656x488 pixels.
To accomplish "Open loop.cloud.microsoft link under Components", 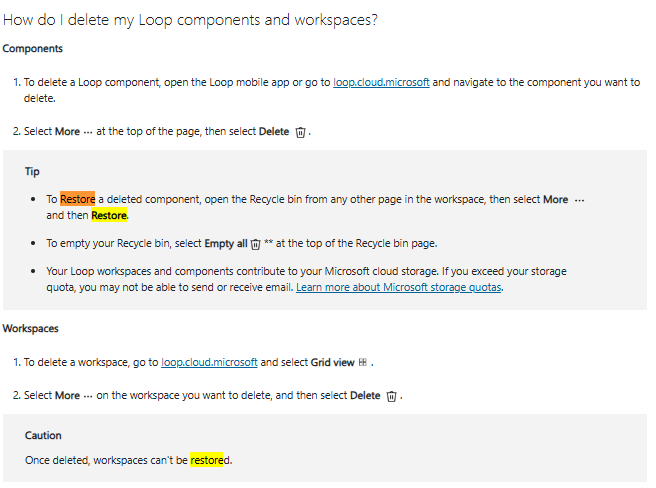I will [x=381, y=82].
